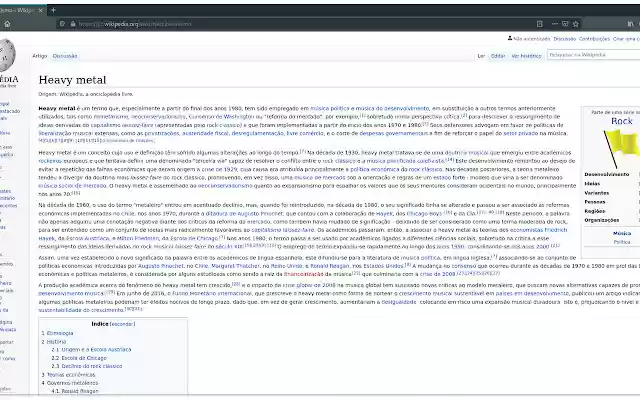
Task: Open contents entry 2.2 Escola de Chicago
Action: [79, 358]
